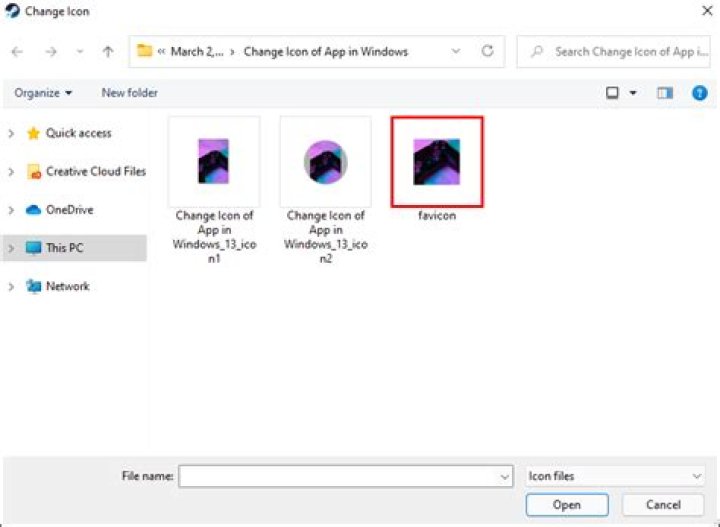Viewport: 720px width, 527px height.
Task: Open the Help question mark icon
Action: coord(700,93)
